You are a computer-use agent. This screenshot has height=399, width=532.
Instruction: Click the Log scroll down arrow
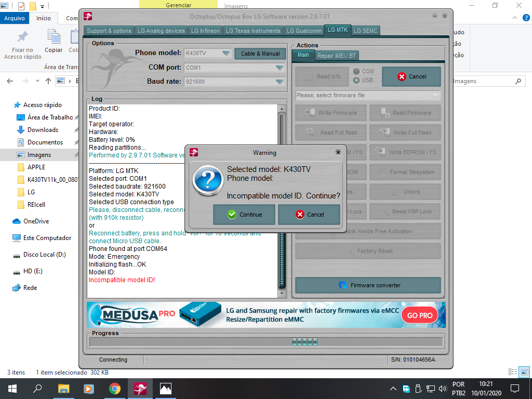282,293
